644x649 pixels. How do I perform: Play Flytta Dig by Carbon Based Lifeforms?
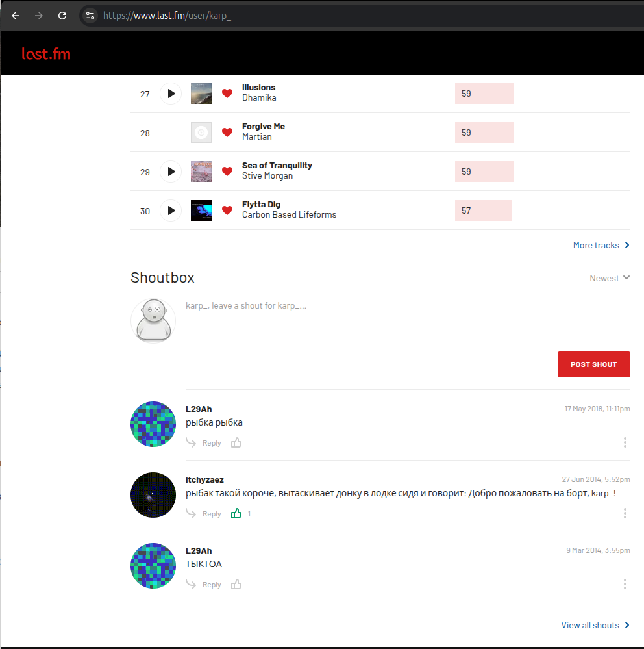171,210
